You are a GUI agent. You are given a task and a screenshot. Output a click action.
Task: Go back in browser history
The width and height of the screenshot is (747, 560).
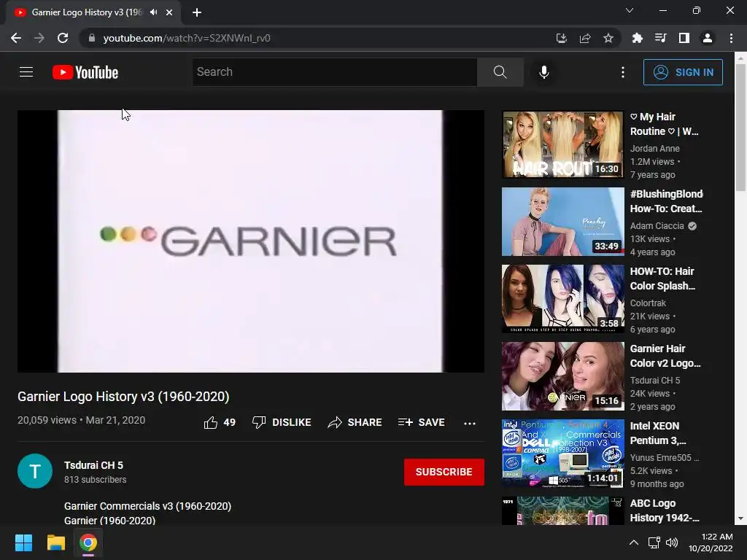point(16,38)
